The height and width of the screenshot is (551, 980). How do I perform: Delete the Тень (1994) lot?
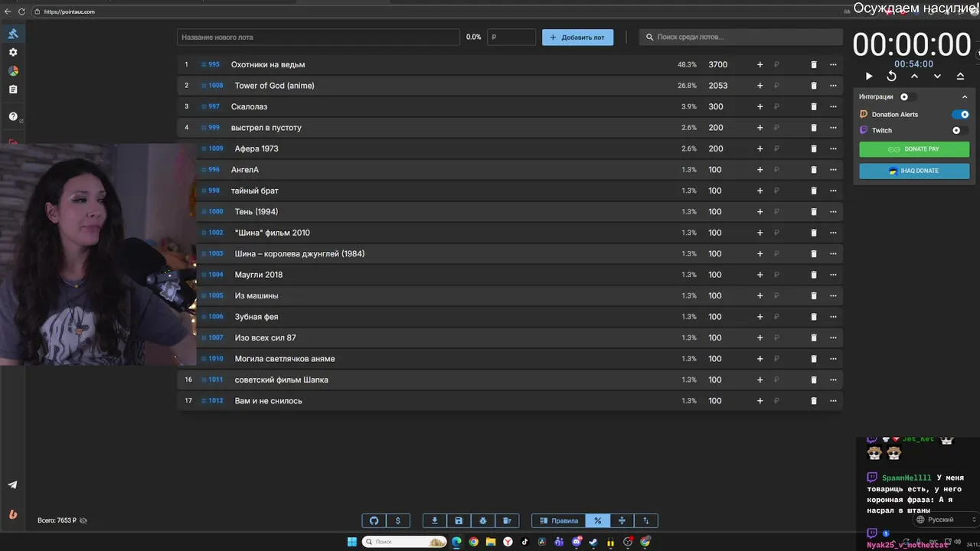[814, 212]
